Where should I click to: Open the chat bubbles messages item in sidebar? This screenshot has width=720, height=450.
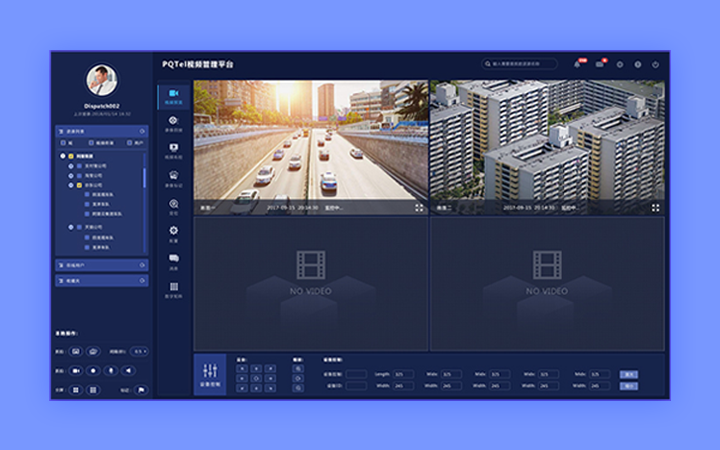coord(174,262)
